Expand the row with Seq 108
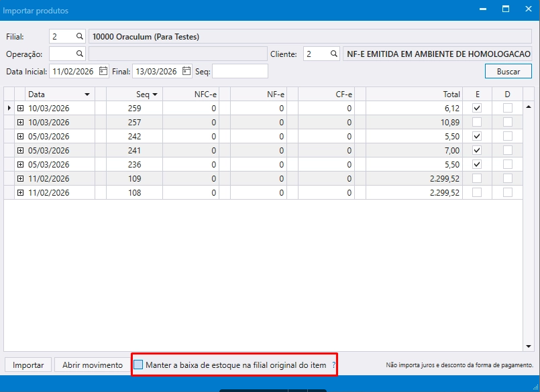Screen dimensions: 540x392 pos(20,192)
